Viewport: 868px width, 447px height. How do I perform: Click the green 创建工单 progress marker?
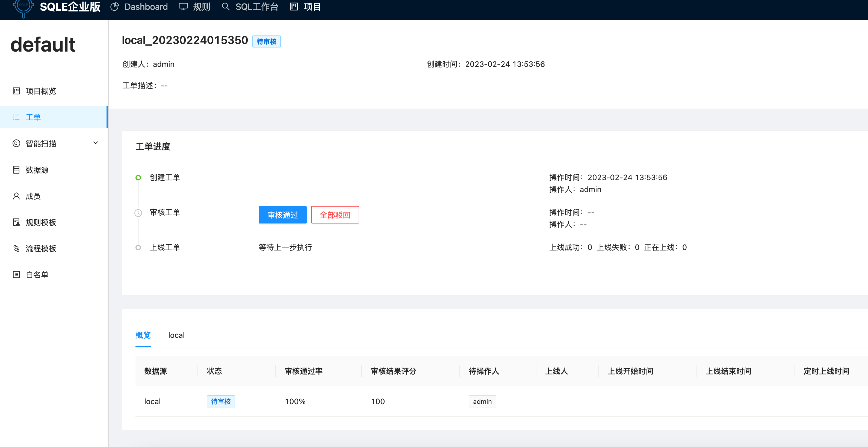coord(138,177)
